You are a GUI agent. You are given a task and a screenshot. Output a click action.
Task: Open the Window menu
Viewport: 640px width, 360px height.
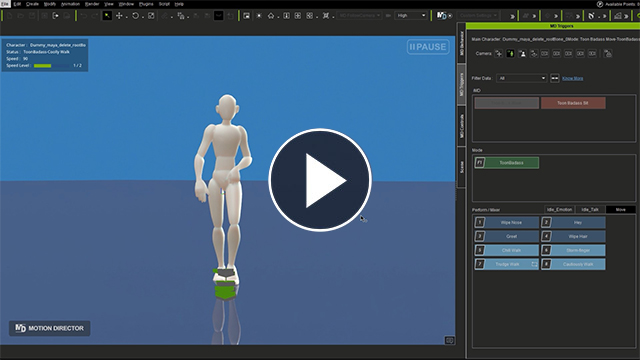(x=126, y=4)
